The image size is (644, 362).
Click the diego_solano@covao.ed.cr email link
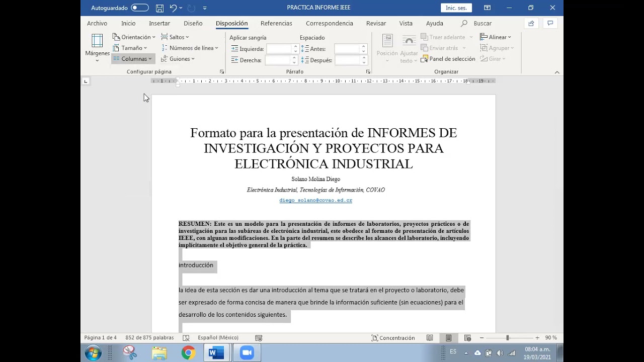(315, 200)
